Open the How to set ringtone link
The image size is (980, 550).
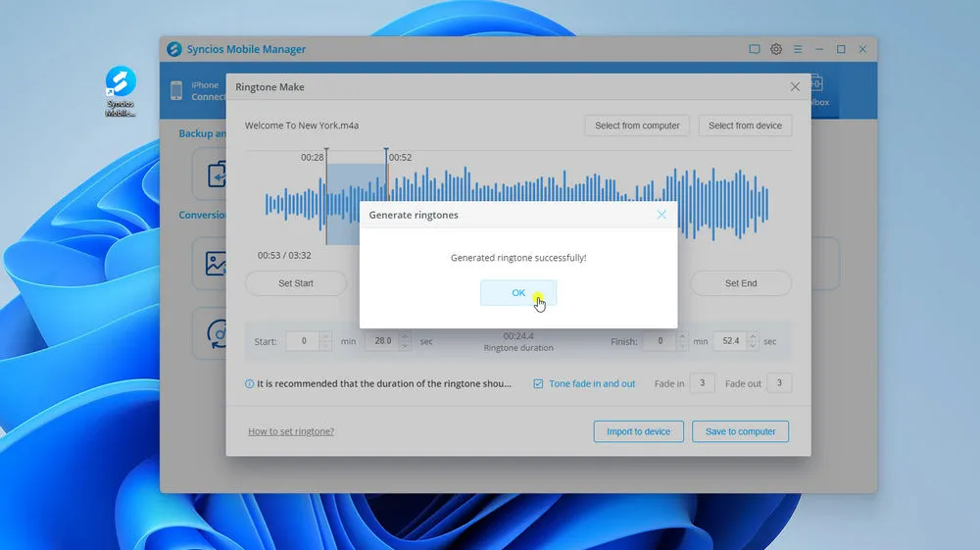(x=291, y=431)
